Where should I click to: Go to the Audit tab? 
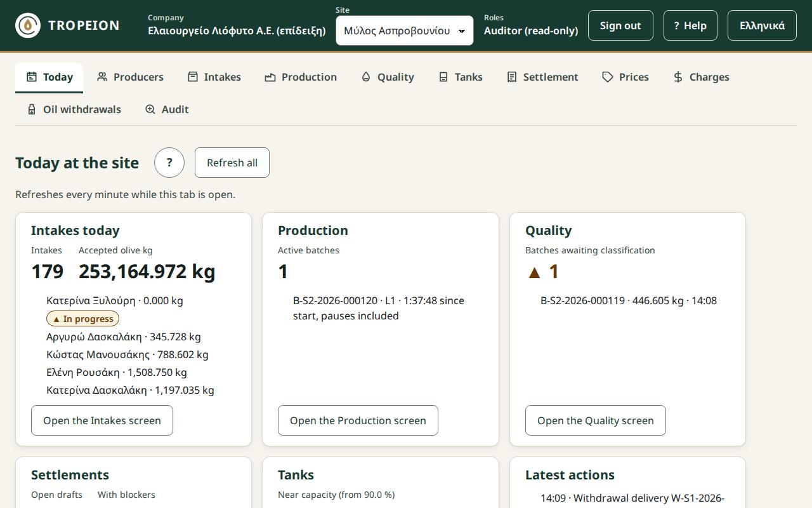[167, 109]
